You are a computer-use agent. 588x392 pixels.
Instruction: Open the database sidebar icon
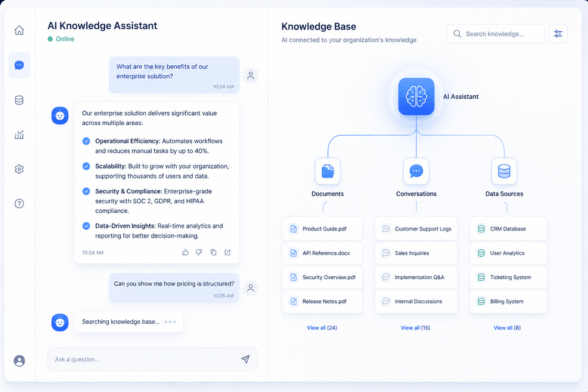(x=19, y=100)
